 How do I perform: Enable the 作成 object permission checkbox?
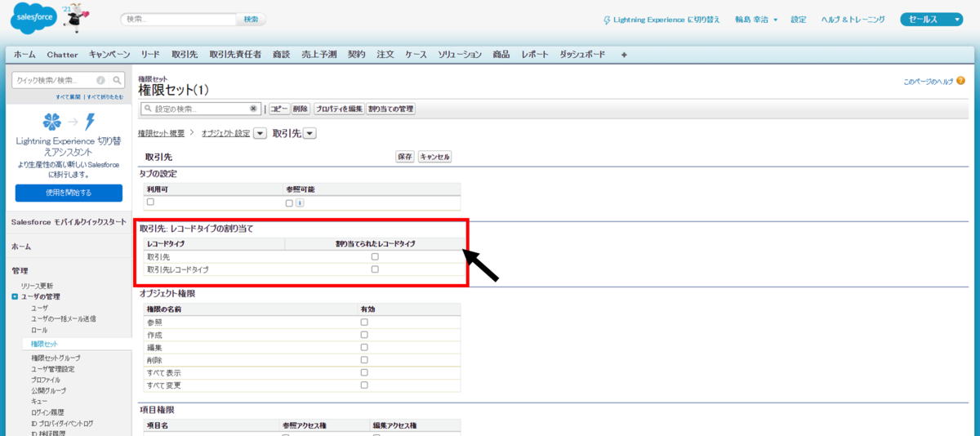coord(364,335)
